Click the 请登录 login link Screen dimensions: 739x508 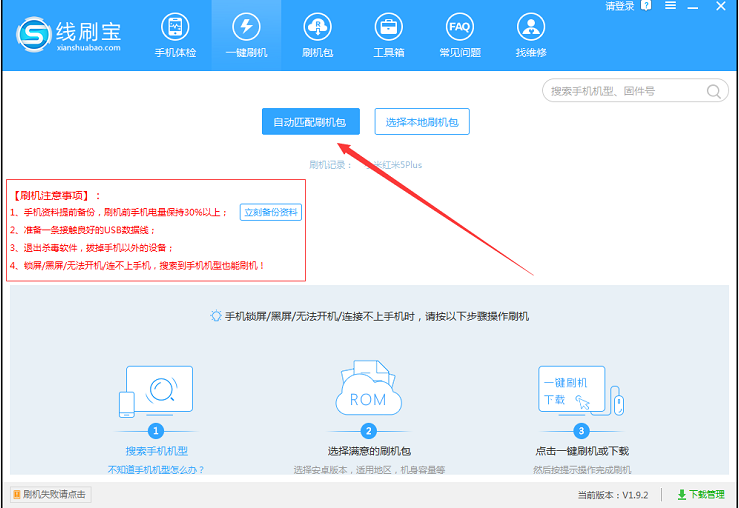point(619,6)
